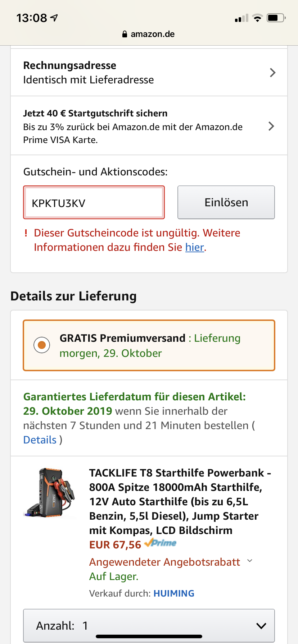Select the GRATIS Premiumversand radio button
This screenshot has height=644, width=298.
[x=42, y=345]
